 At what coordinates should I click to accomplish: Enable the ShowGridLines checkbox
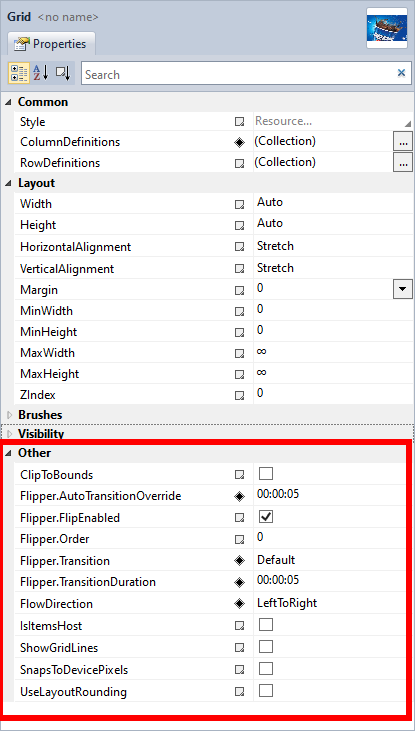tap(266, 646)
